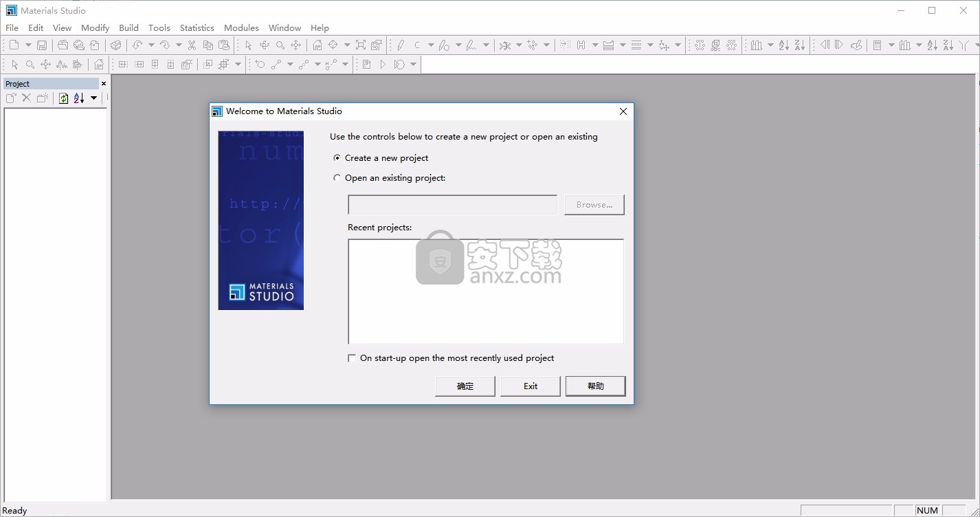Click the 确定 (OK) button
Viewport: 980px width, 517px height.
point(465,386)
